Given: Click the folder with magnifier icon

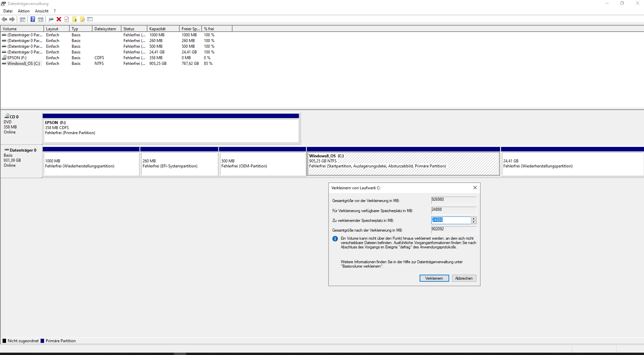Looking at the screenshot, I should (82, 19).
